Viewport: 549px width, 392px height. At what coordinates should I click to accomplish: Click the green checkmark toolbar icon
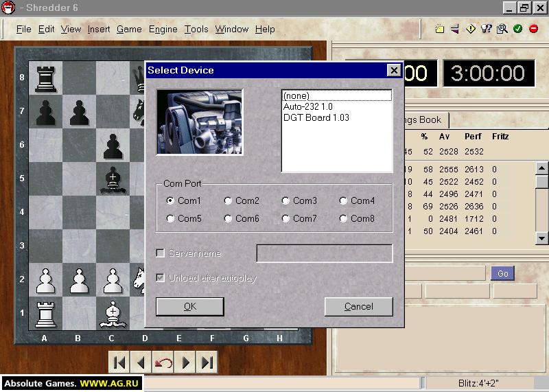pyautogui.click(x=518, y=29)
